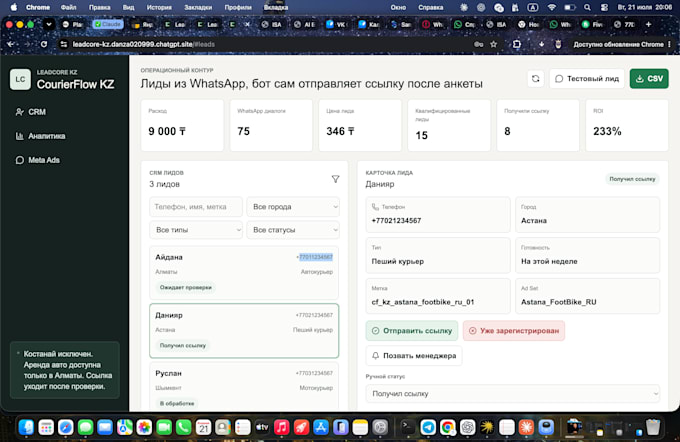Open the Все статусы dropdown

293,230
